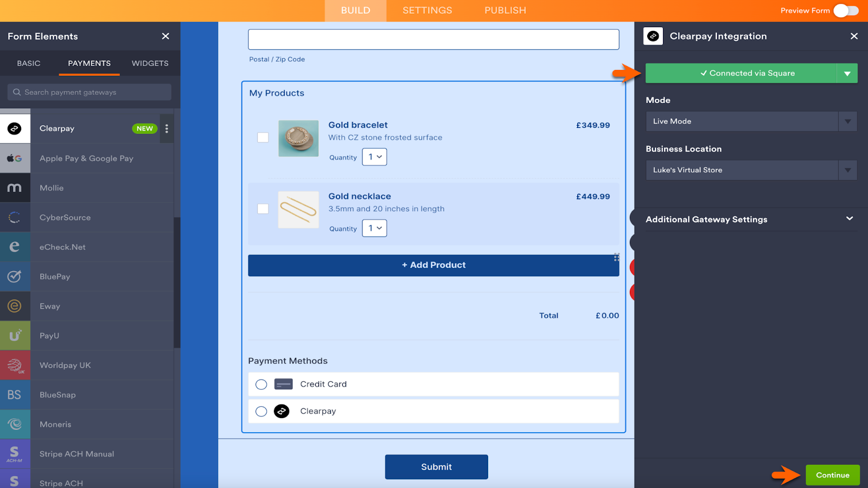
Task: Click the Gold bracelet product thumbnail
Action: (298, 138)
